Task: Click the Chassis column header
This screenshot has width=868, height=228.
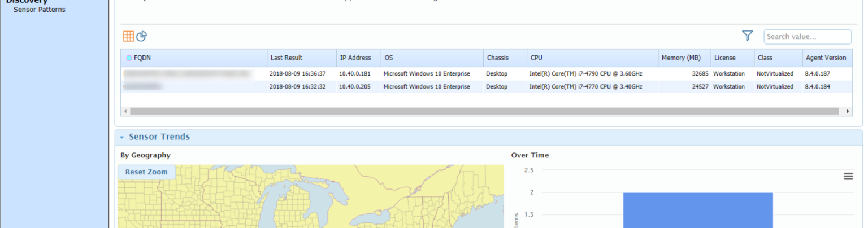Action: click(x=497, y=58)
